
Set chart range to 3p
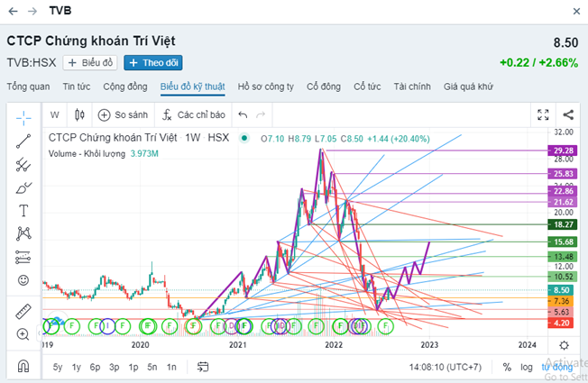(x=114, y=367)
